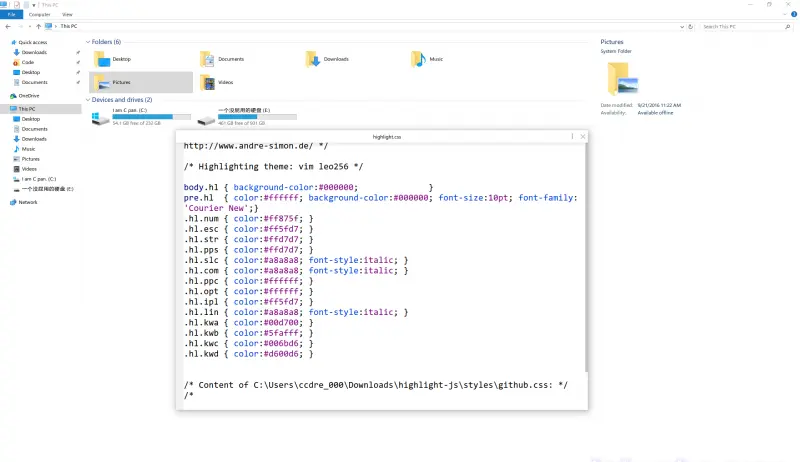Collapse the Folders (6) group
Image resolution: width=800 pixels, height=462 pixels.
(x=88, y=42)
